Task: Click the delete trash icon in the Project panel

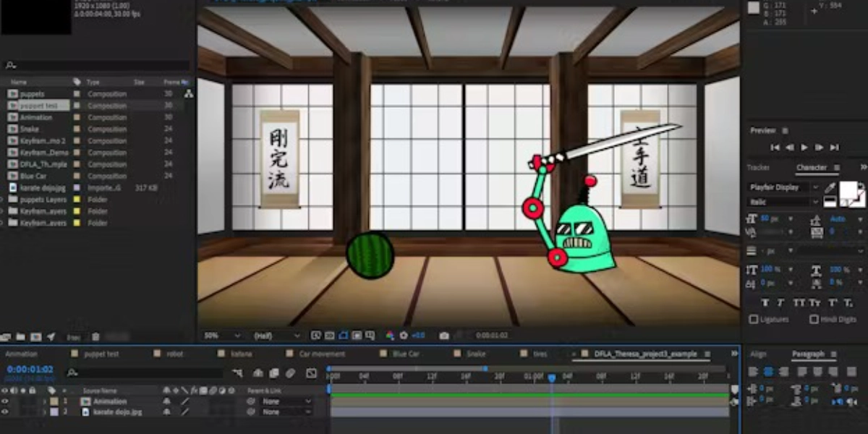Action: tap(95, 337)
